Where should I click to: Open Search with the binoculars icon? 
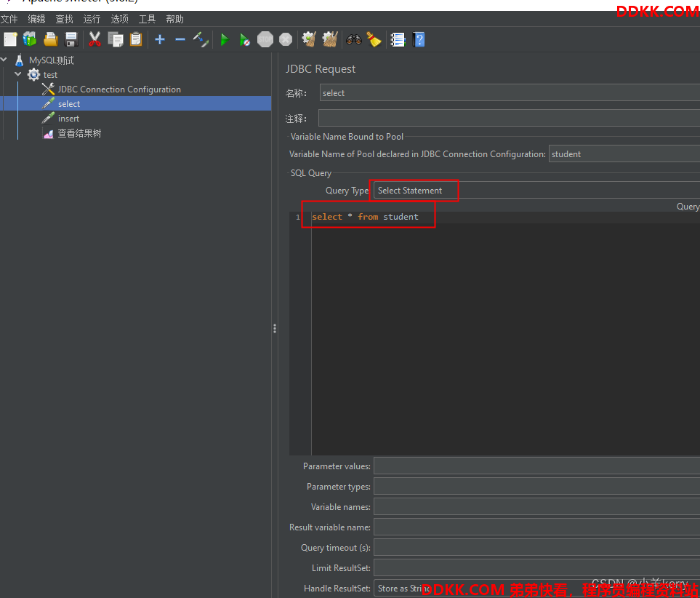coord(353,39)
